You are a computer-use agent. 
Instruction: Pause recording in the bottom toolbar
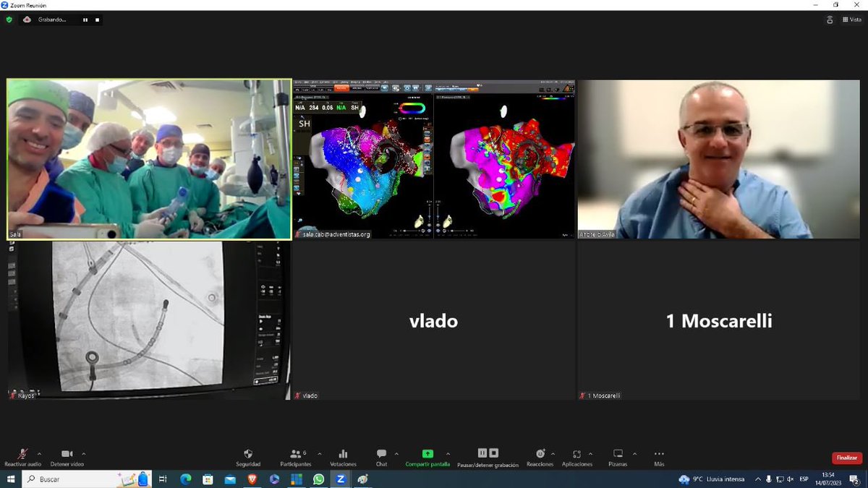(x=482, y=453)
